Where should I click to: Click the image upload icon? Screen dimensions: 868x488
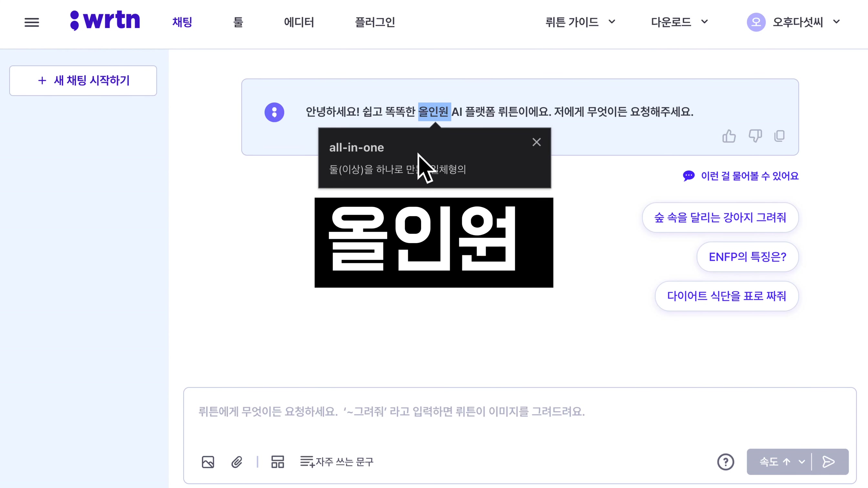[x=208, y=462]
